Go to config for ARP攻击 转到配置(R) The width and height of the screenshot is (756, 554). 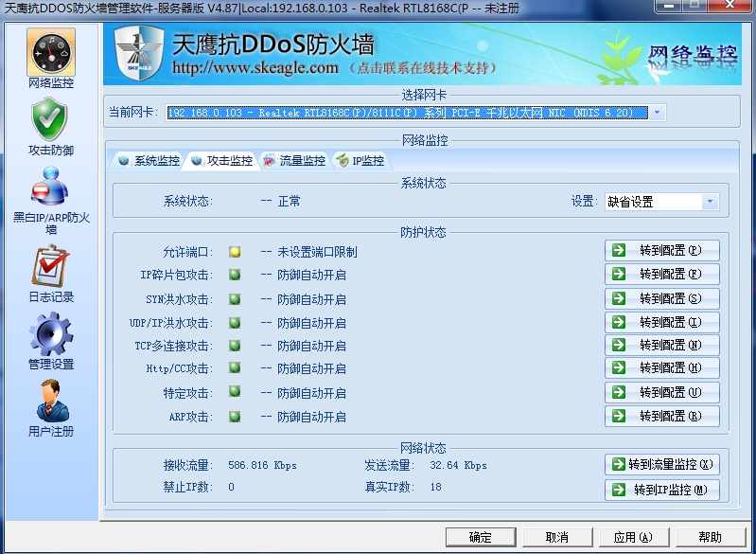[x=662, y=416]
